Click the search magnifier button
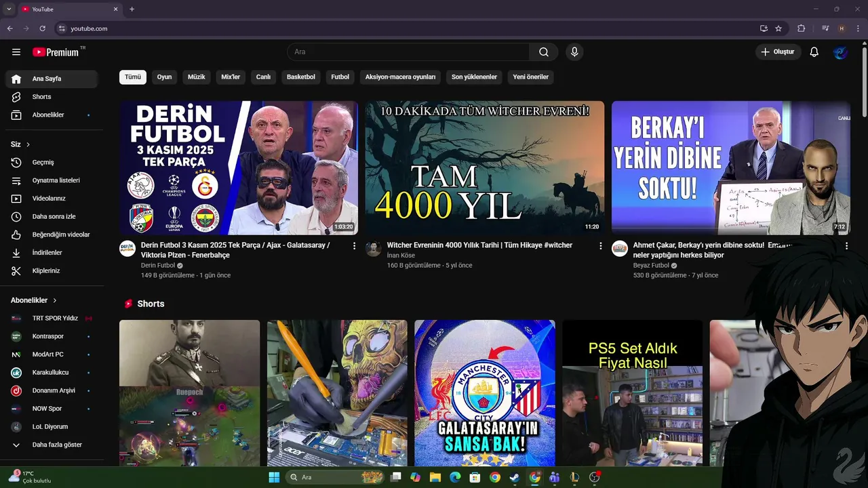This screenshot has height=488, width=868. coord(544,52)
